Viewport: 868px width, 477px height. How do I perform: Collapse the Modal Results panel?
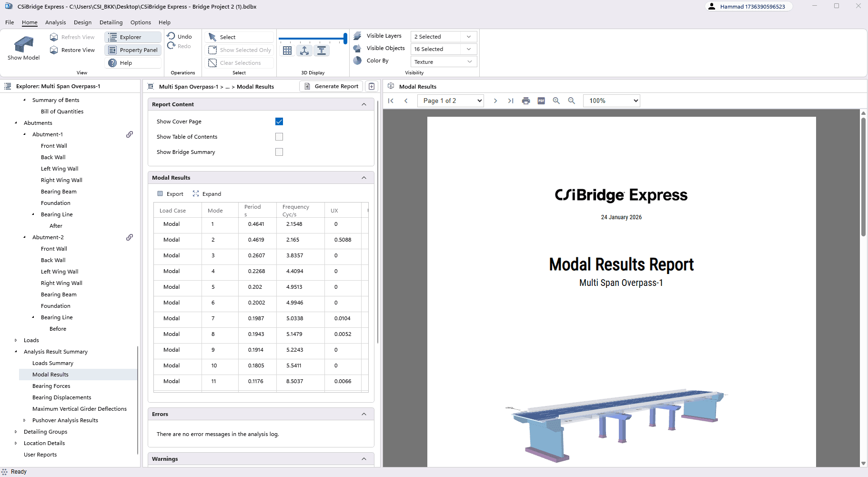[x=363, y=177]
